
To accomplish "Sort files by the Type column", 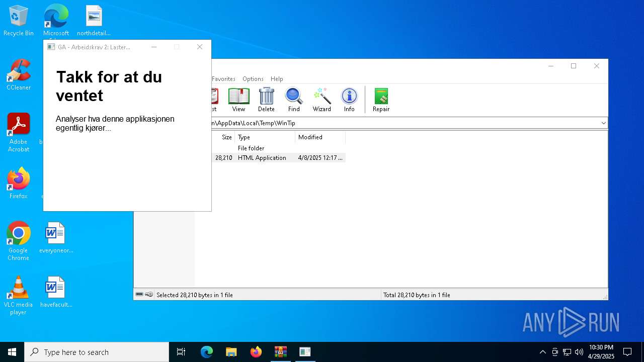I will coord(265,137).
